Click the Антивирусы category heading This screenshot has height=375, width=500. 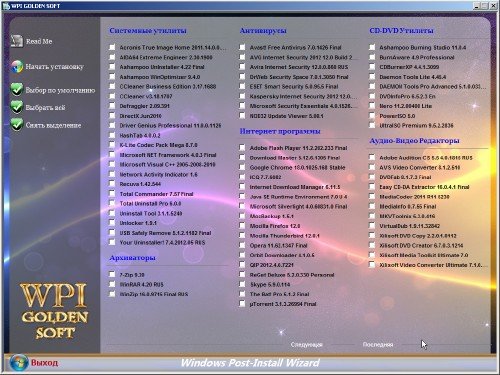click(263, 31)
